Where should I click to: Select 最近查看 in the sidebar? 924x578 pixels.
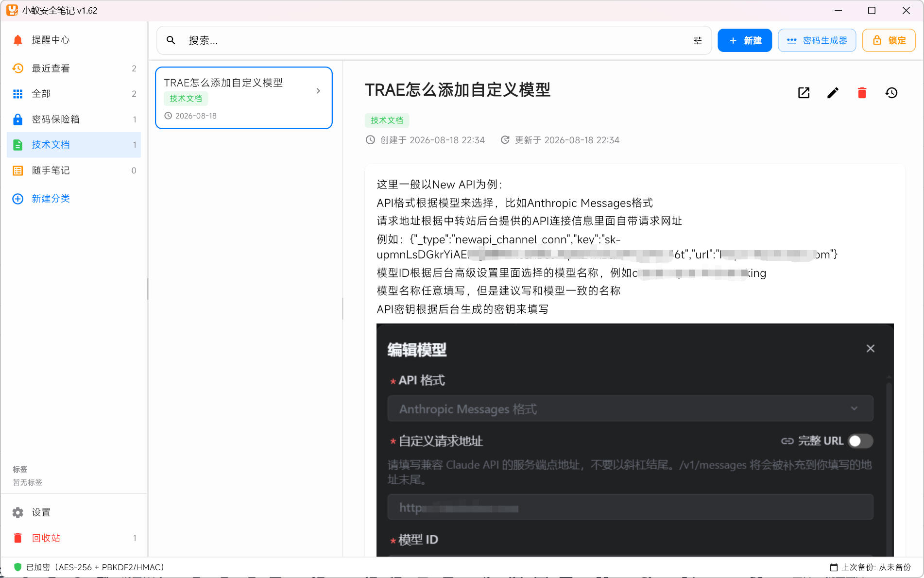point(74,68)
